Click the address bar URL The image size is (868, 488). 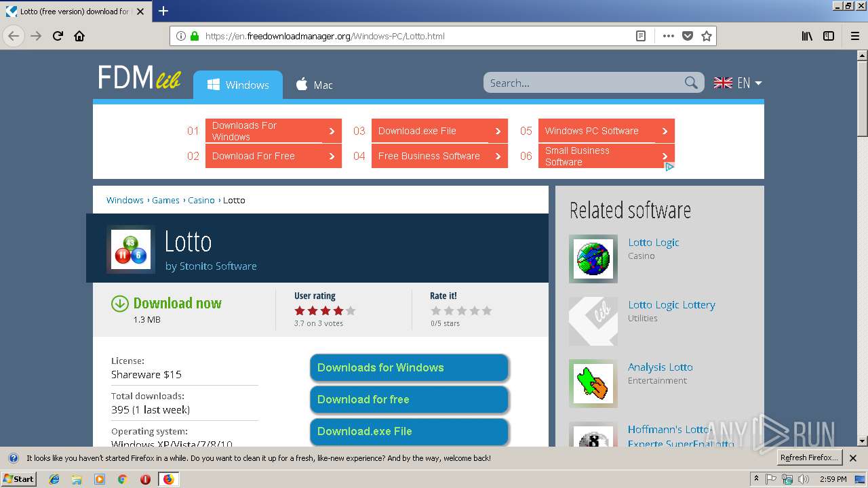(x=325, y=36)
